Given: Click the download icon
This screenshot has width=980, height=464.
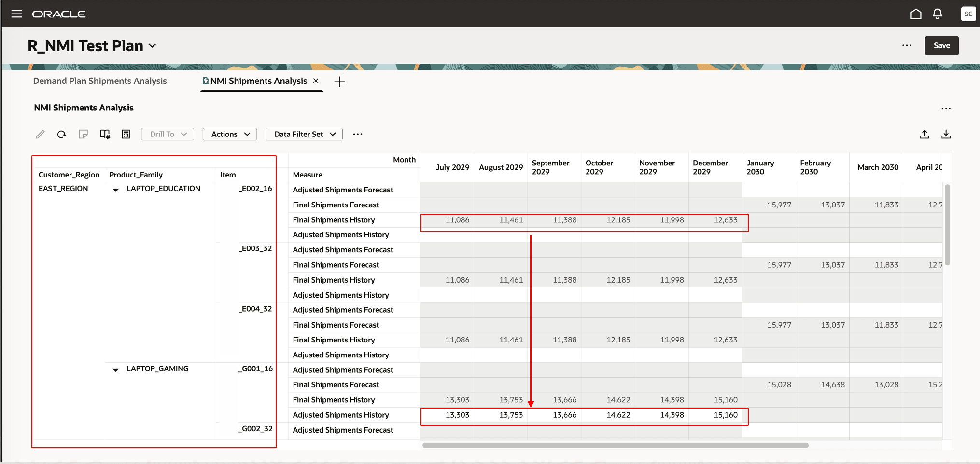Looking at the screenshot, I should 946,134.
